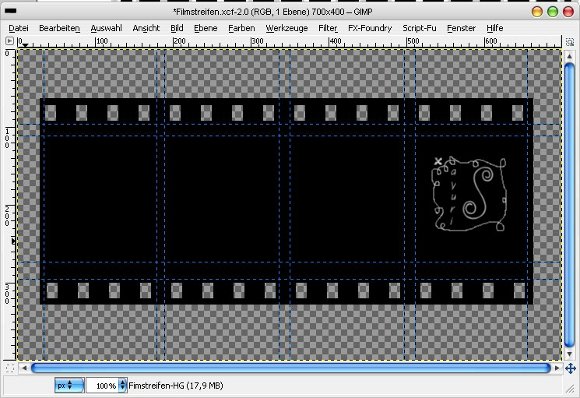Click the vertical scrollbar up arrow
Viewport: 580px width, 398px height.
click(570, 57)
